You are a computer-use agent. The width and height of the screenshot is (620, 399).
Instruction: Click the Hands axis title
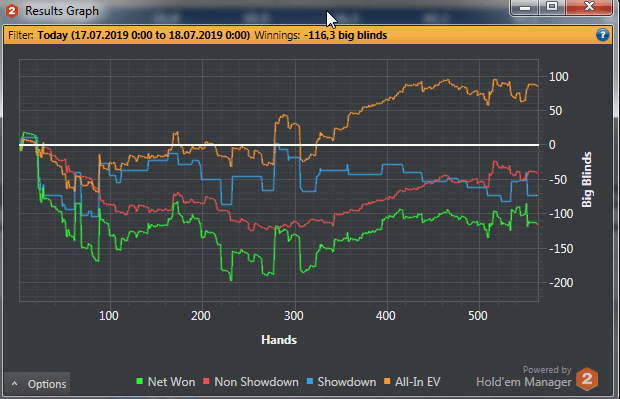[279, 340]
